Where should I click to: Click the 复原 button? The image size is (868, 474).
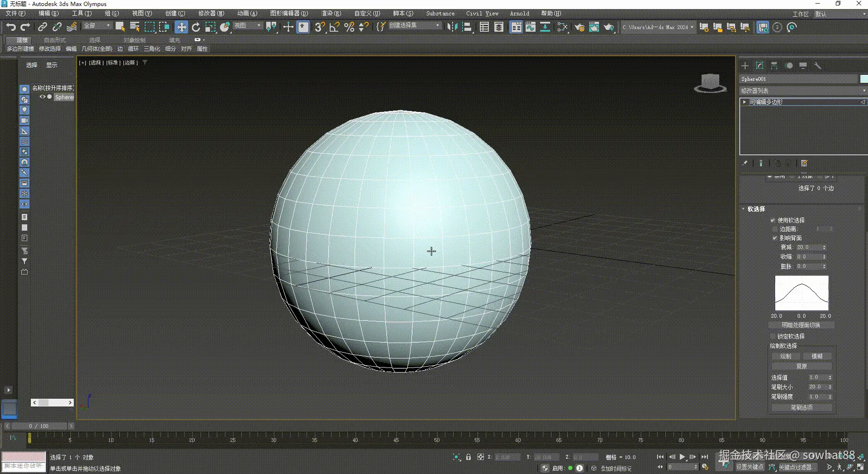[801, 366]
